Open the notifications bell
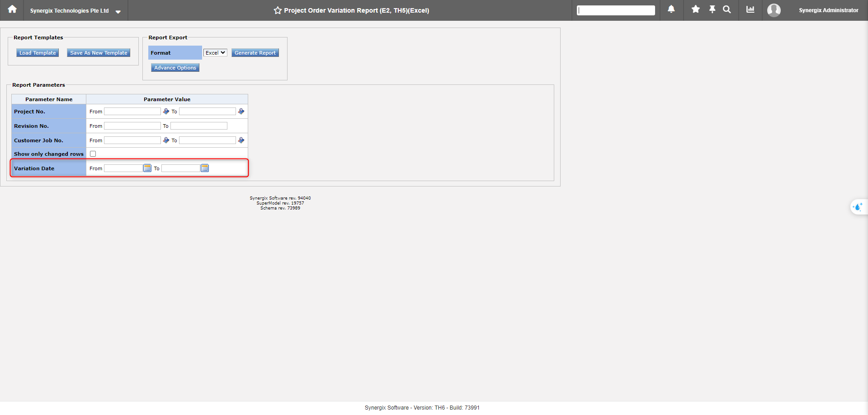 [671, 9]
